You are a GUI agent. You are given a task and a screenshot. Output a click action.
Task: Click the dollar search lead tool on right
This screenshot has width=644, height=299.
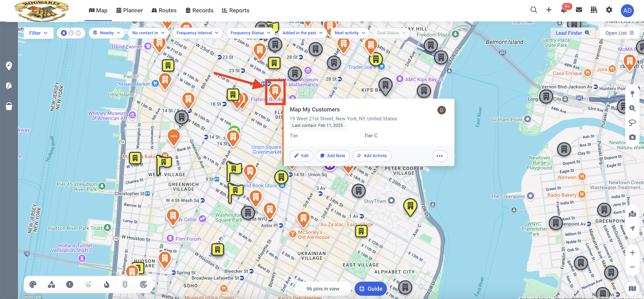tap(632, 108)
